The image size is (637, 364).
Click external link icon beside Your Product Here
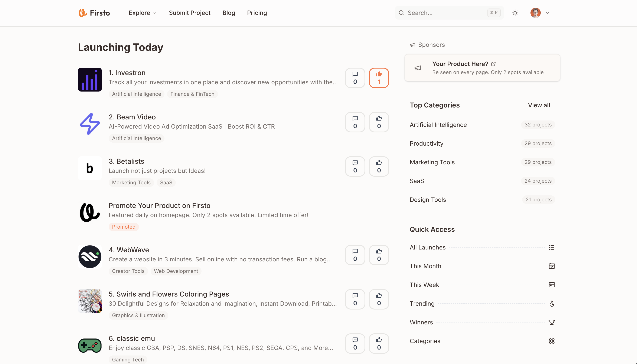click(493, 64)
